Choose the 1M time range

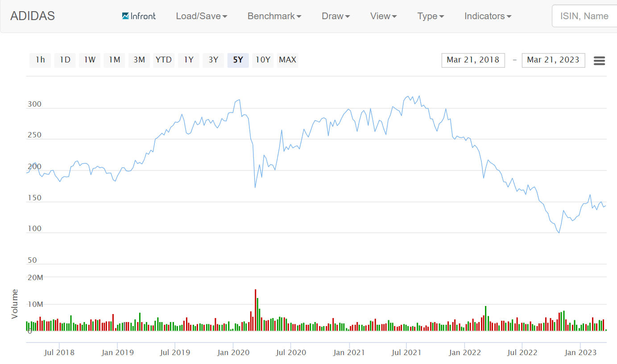(115, 60)
